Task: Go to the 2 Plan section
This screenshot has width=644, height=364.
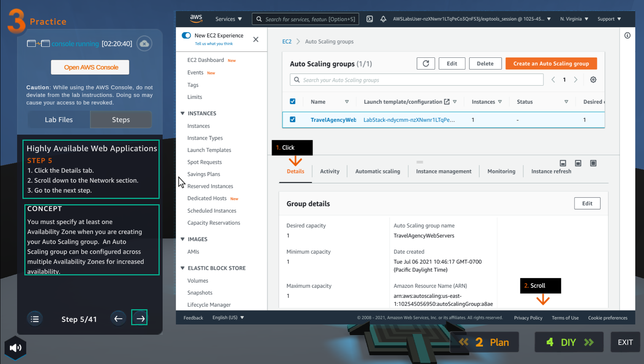Action: (x=484, y=342)
